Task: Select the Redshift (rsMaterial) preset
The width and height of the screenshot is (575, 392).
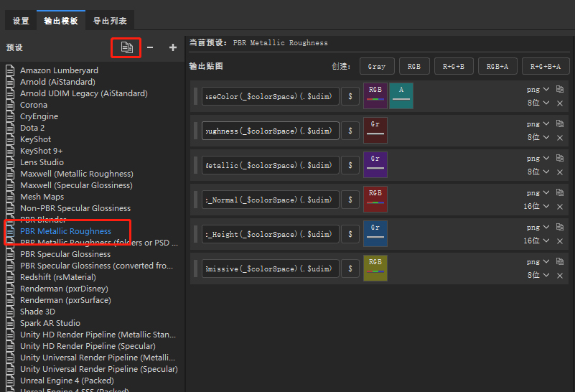Action: (58, 277)
